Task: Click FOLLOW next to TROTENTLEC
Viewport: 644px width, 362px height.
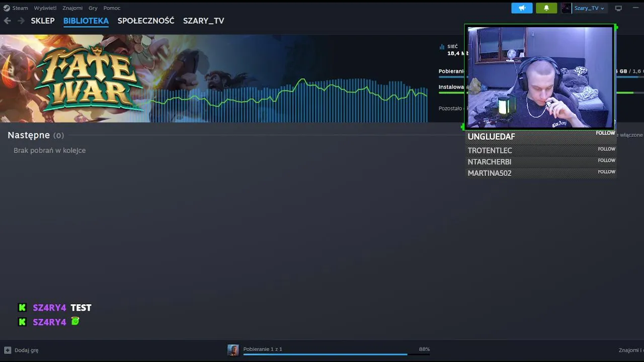Action: tap(606, 149)
